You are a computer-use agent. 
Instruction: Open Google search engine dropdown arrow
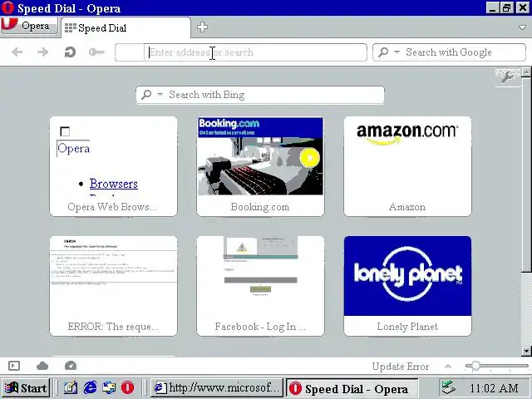click(397, 52)
